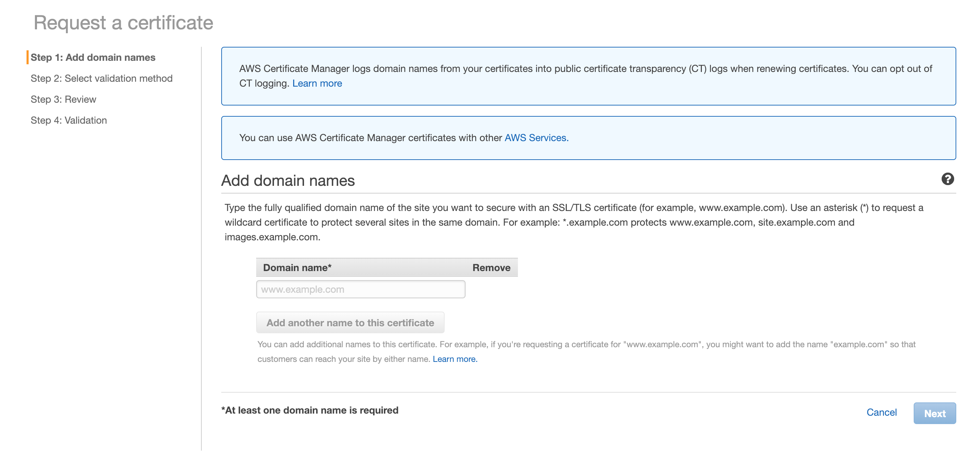Click Add another name to this certificate

coord(350,323)
